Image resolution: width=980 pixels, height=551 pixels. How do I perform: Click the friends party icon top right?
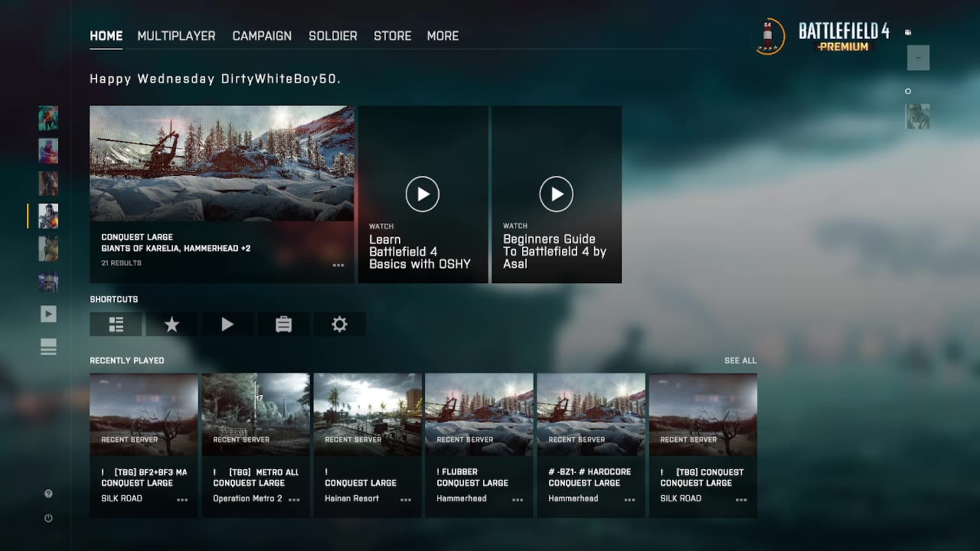[x=908, y=33]
